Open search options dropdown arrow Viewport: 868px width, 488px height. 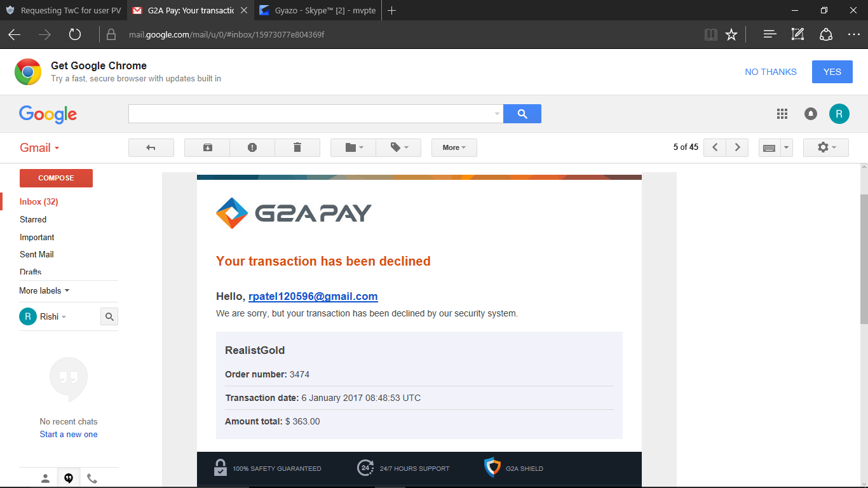pyautogui.click(x=497, y=114)
